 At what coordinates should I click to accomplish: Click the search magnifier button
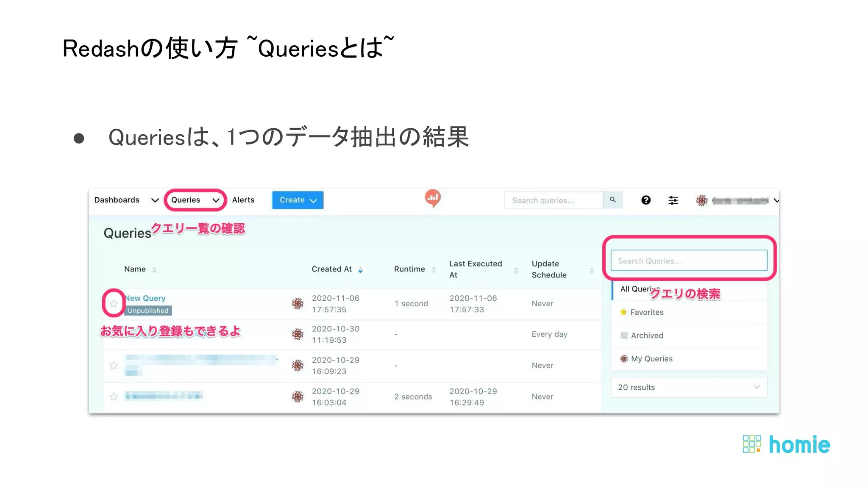pyautogui.click(x=613, y=200)
